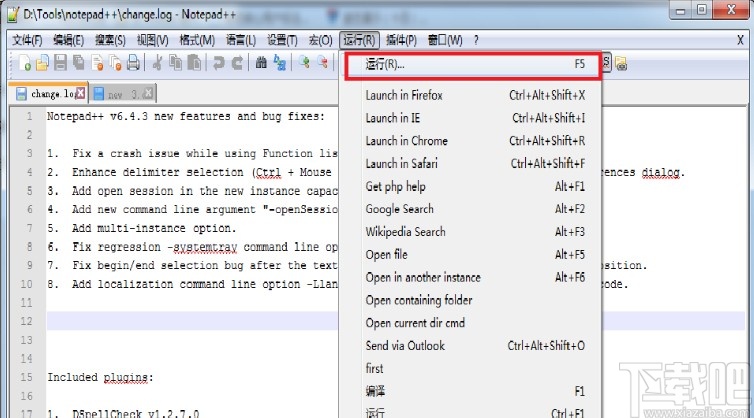Select Launch in Safari
This screenshot has height=418, width=754.
[470, 164]
